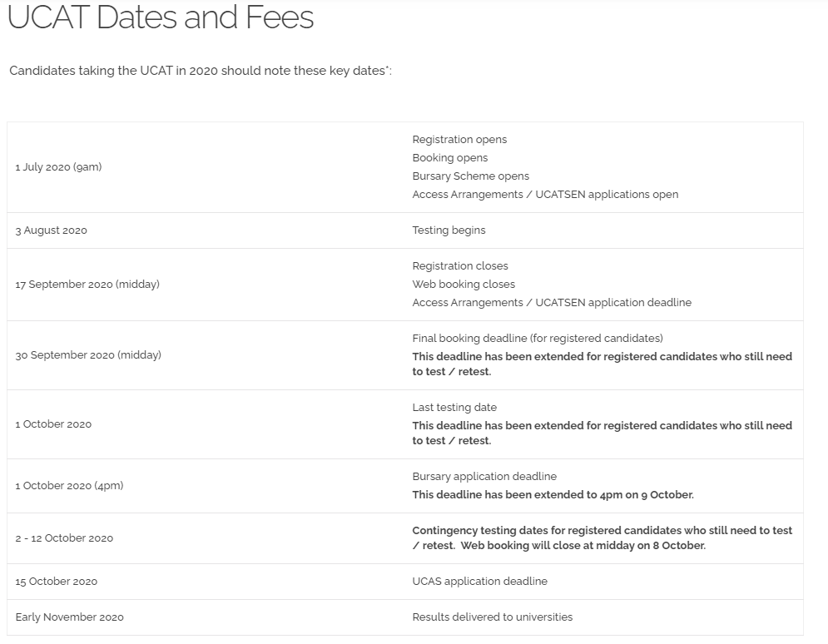Select the "1 July 2020 (9am)" date cell
Screen dimensions: 828x644
58,167
